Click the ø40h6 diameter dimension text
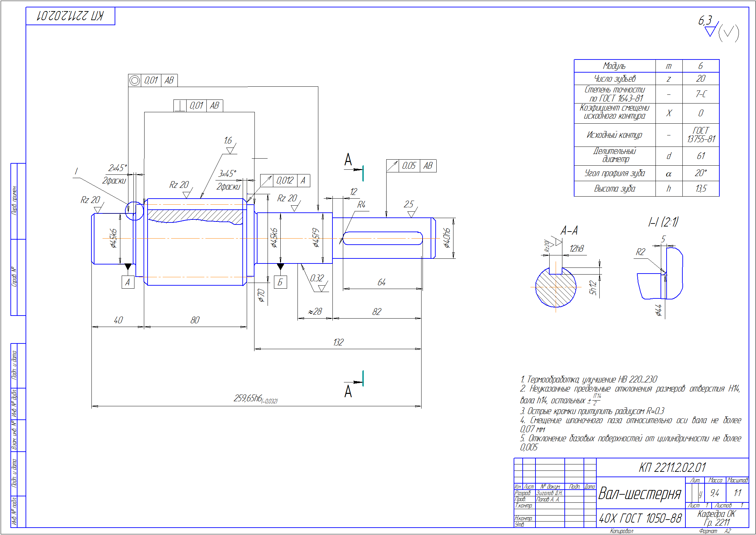Viewport: 756px width, 535px height. [446, 238]
